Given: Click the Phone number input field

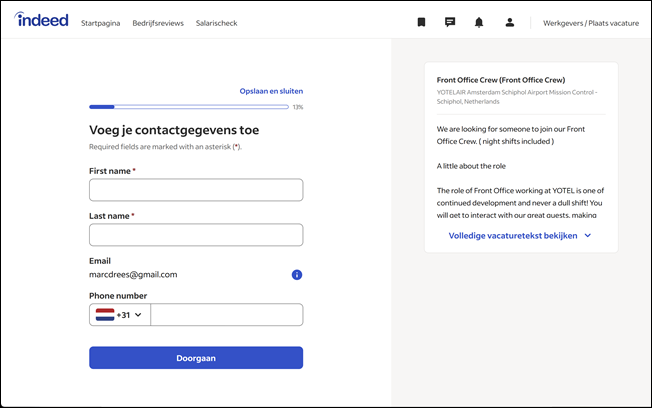Looking at the screenshot, I should pos(226,315).
